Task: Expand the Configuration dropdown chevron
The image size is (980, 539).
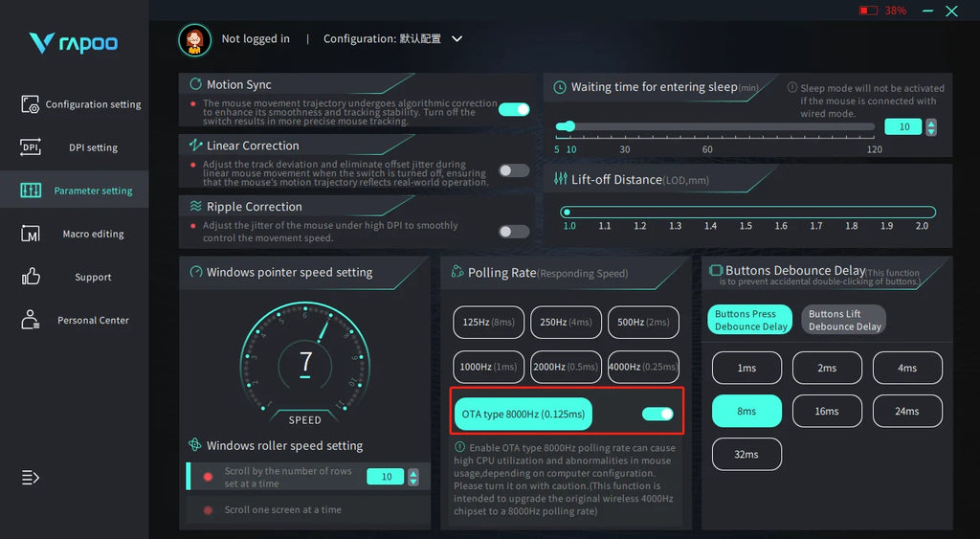Action: pyautogui.click(x=457, y=39)
